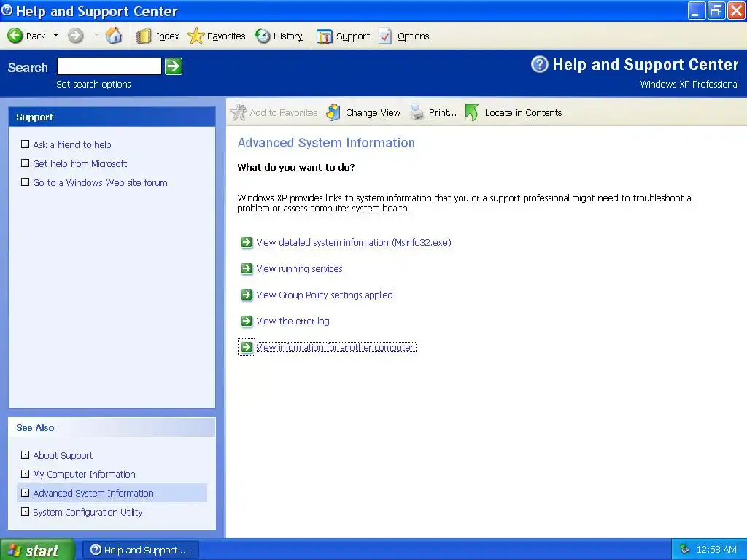
Task: Click the title bar help icon
Action: (7, 10)
